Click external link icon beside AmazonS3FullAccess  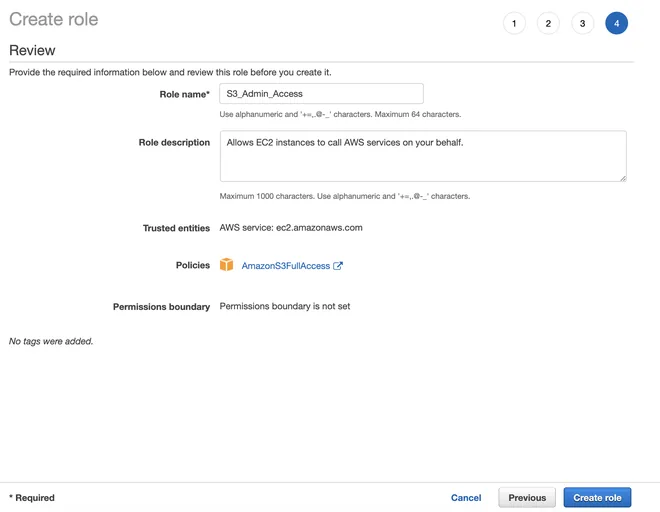338,266
